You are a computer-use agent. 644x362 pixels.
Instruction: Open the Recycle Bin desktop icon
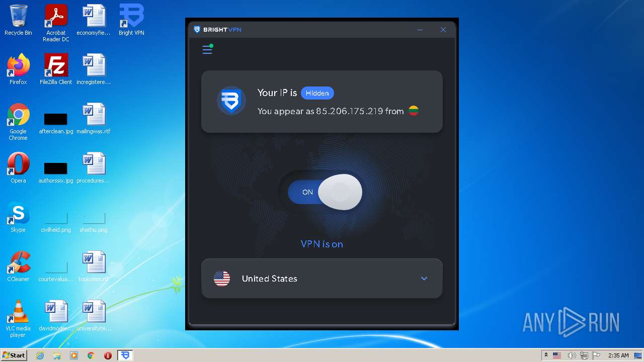pos(18,20)
